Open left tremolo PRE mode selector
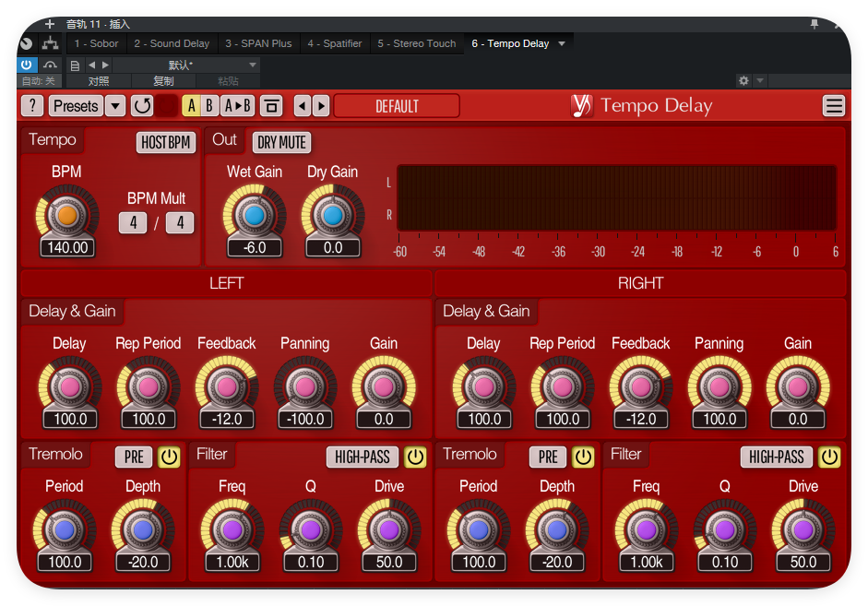The image size is (868, 606). [x=134, y=457]
